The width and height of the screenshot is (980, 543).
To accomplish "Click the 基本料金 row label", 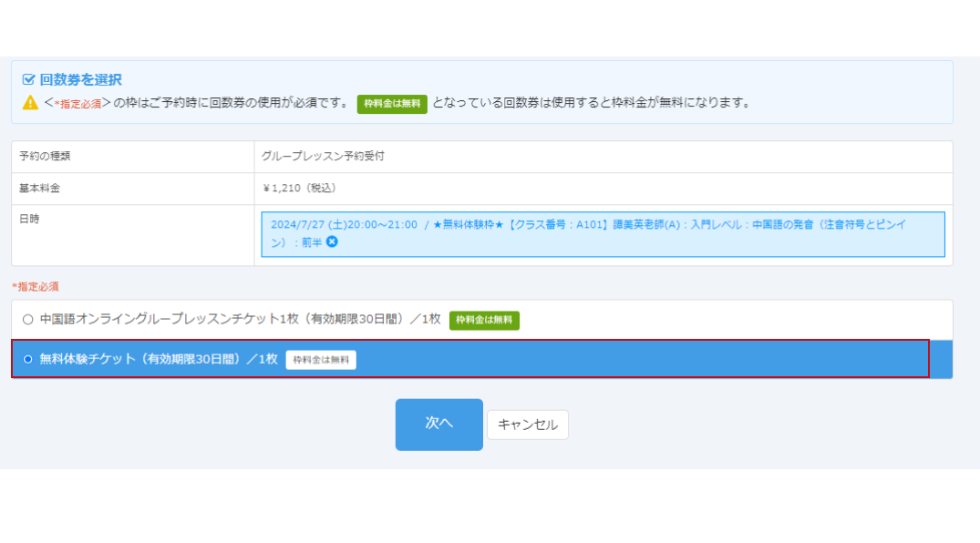I will 39,188.
